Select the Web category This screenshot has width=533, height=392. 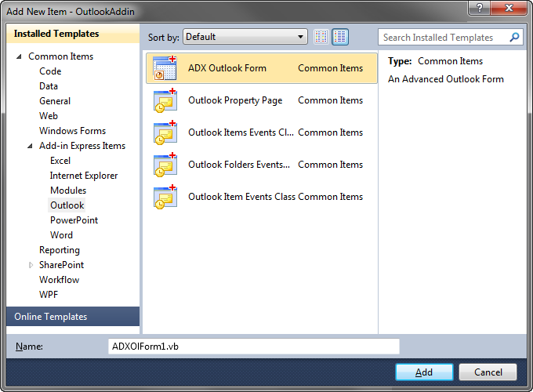pos(49,116)
